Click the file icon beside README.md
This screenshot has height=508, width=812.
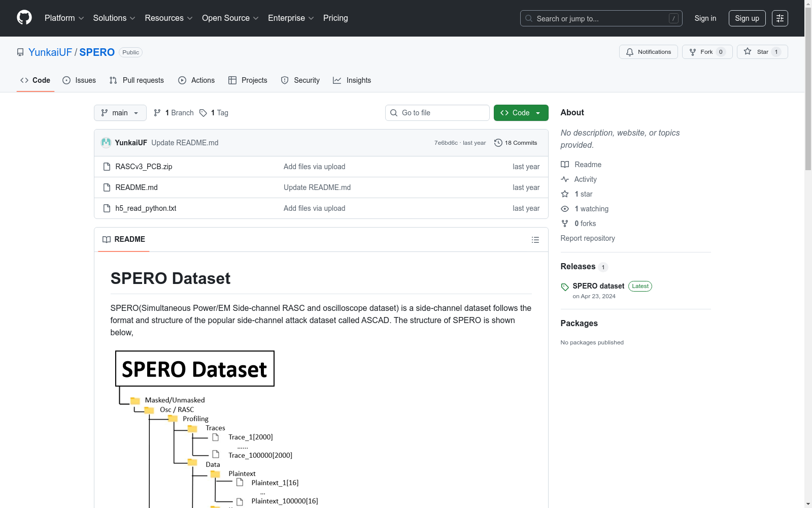pyautogui.click(x=107, y=187)
